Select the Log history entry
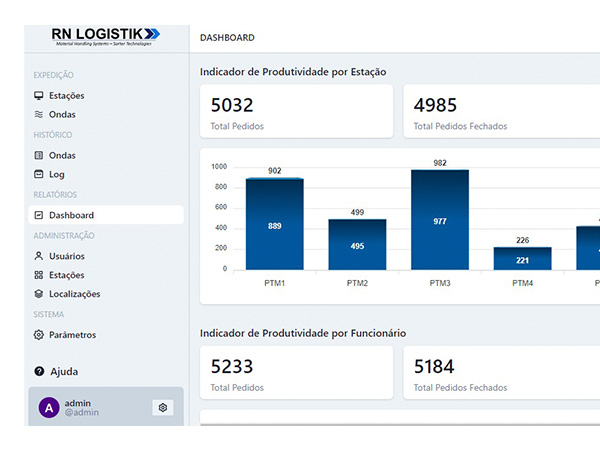Image resolution: width=600 pixels, height=450 pixels. tap(106, 174)
